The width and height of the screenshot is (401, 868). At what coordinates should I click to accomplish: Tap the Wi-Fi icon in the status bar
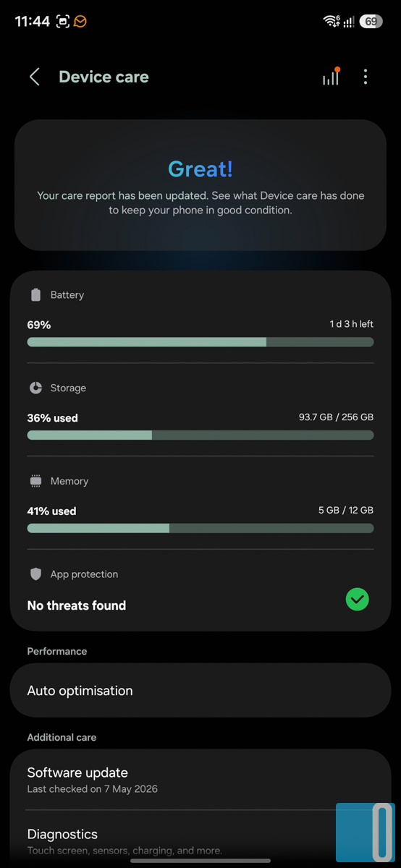[x=332, y=22]
